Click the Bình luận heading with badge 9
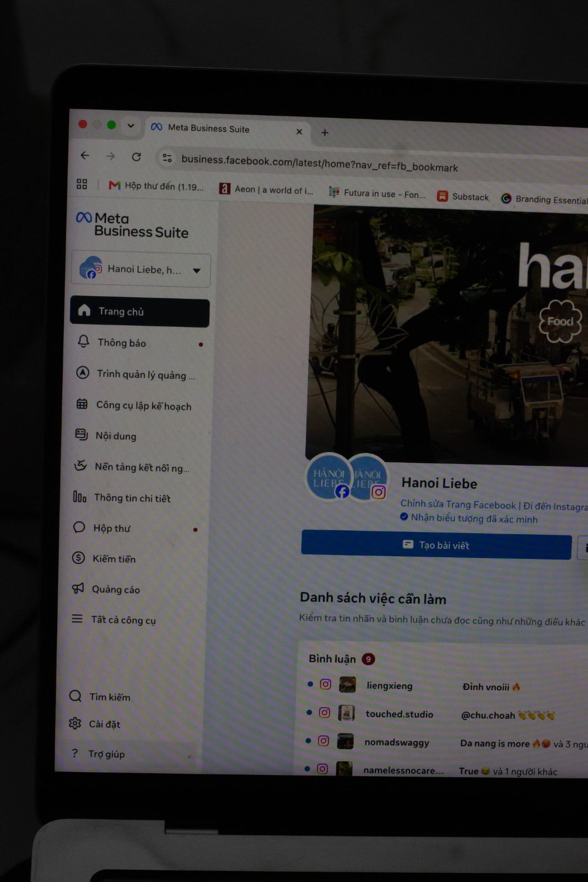The width and height of the screenshot is (588, 882). click(341, 659)
